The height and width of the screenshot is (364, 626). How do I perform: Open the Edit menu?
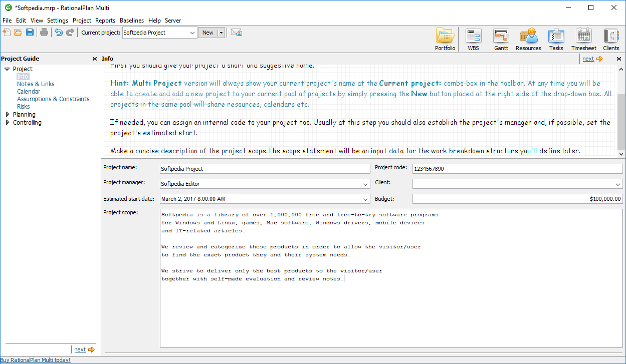(21, 21)
